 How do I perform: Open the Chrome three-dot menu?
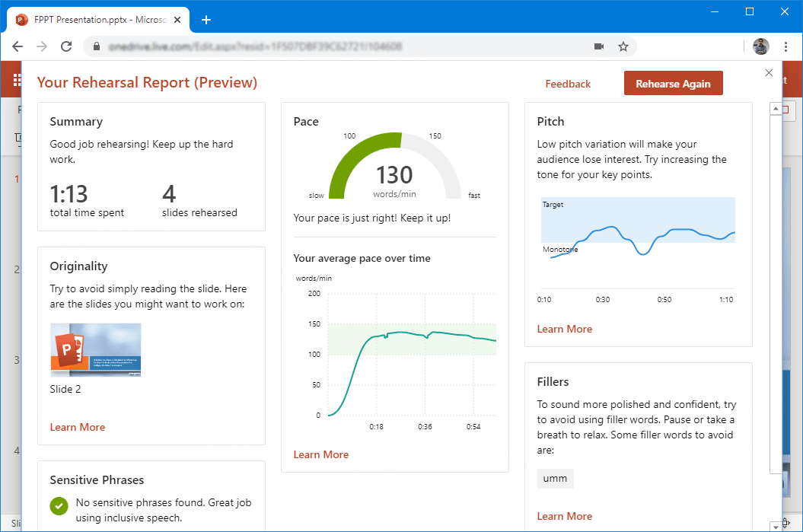tap(785, 46)
